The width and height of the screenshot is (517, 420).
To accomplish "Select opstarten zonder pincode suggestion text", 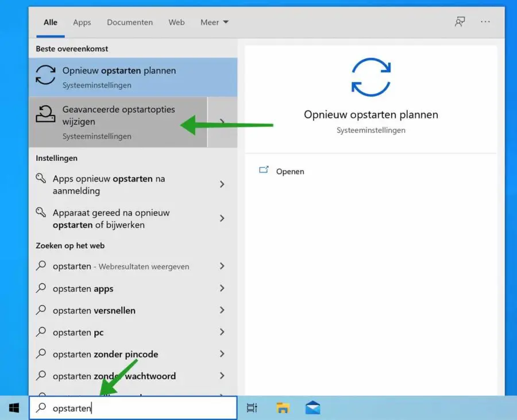I will pyautogui.click(x=106, y=354).
